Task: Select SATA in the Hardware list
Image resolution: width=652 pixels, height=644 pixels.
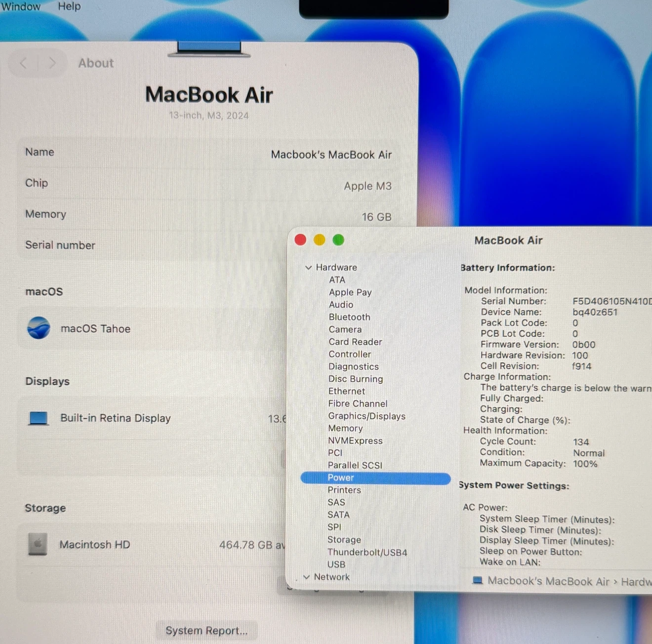Action: [338, 515]
